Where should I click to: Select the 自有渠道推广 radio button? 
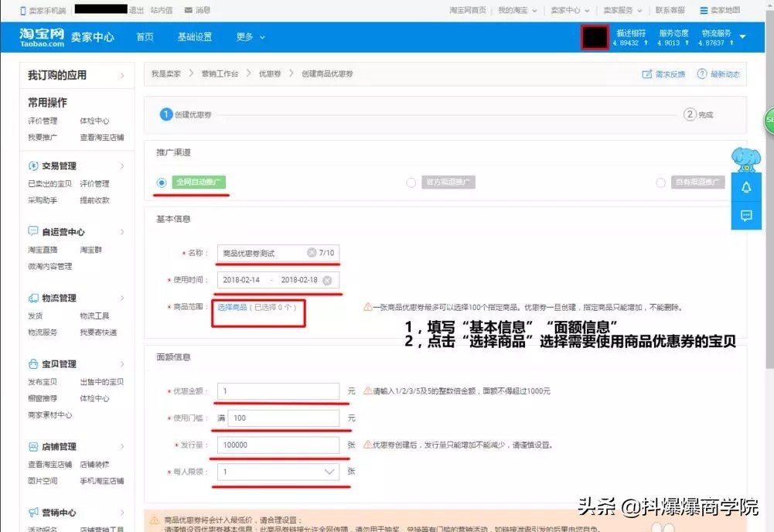(x=661, y=182)
